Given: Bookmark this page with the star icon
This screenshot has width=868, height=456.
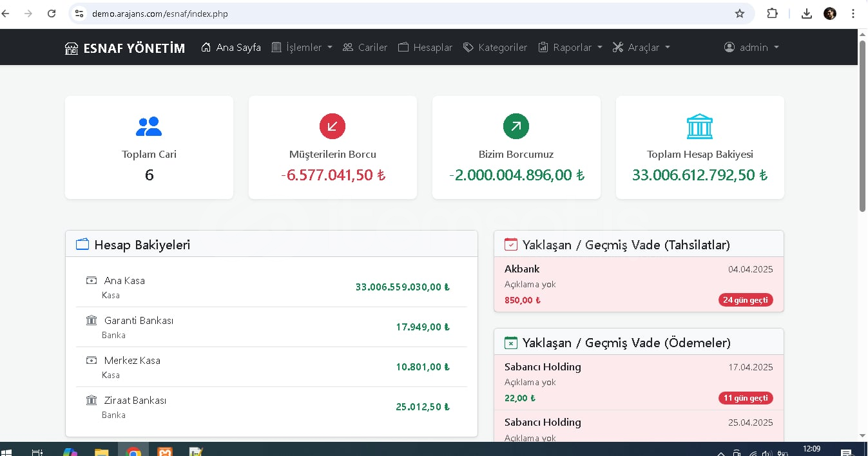Looking at the screenshot, I should coord(740,14).
